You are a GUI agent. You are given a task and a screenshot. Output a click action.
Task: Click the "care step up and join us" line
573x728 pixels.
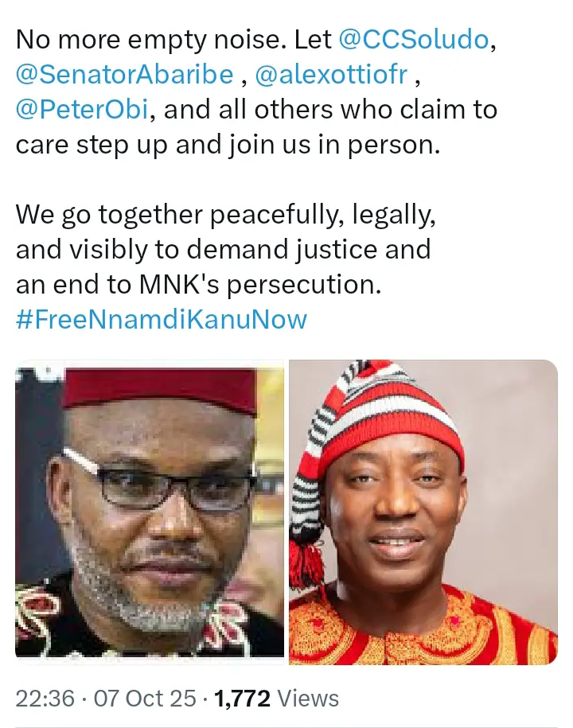pos(227,144)
